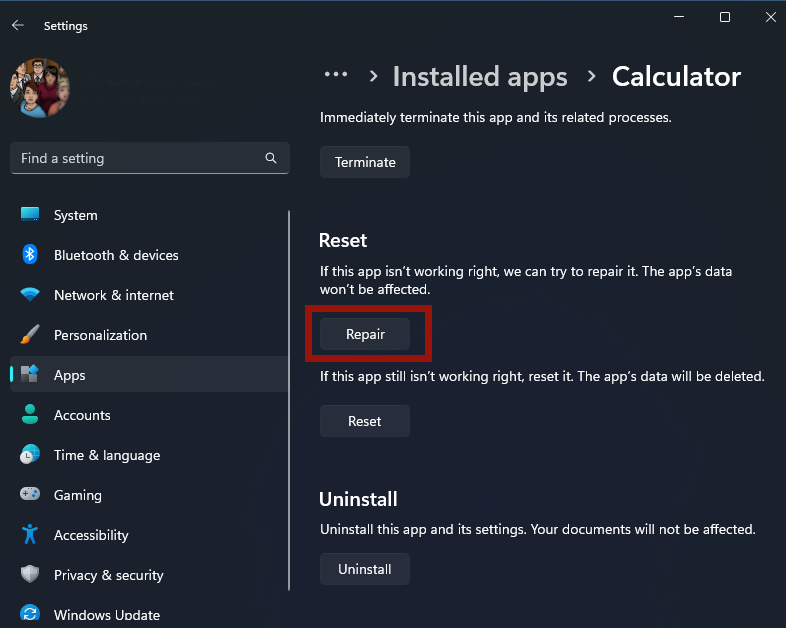The height and width of the screenshot is (628, 786).
Task: Open the user profile picture
Action: pyautogui.click(x=40, y=88)
